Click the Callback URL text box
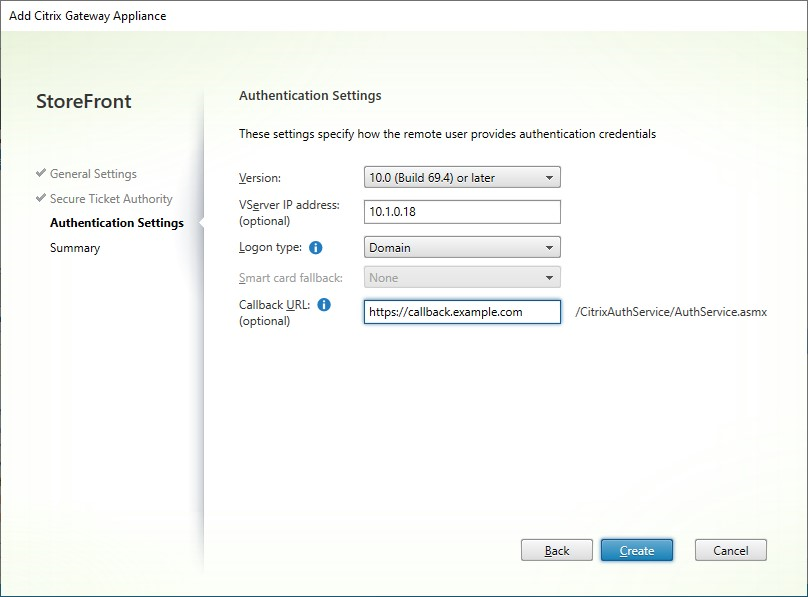The height and width of the screenshot is (597, 808). tap(462, 312)
